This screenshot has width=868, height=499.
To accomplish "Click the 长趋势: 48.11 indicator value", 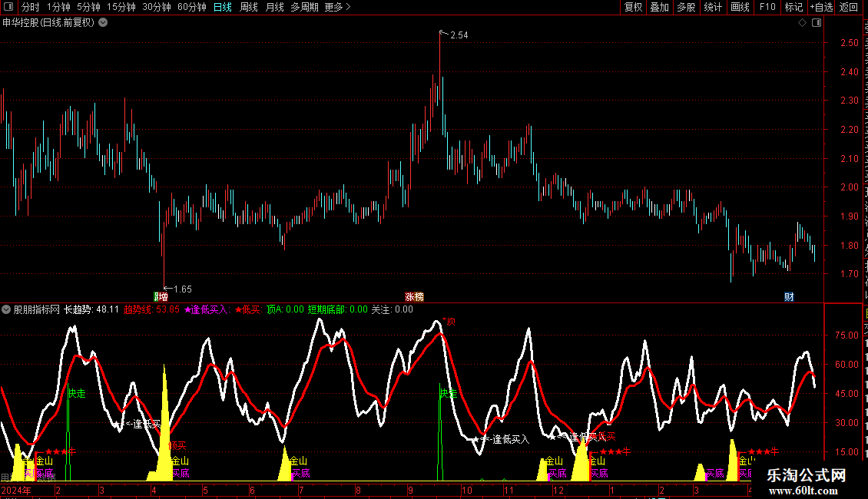I will click(x=91, y=309).
